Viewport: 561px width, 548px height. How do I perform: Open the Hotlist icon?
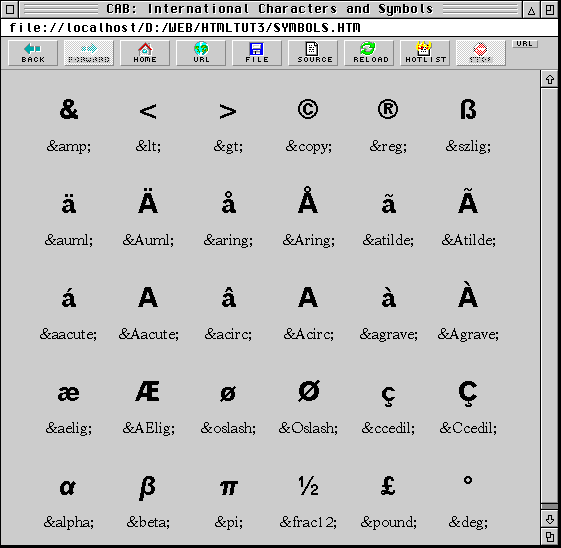[425, 53]
